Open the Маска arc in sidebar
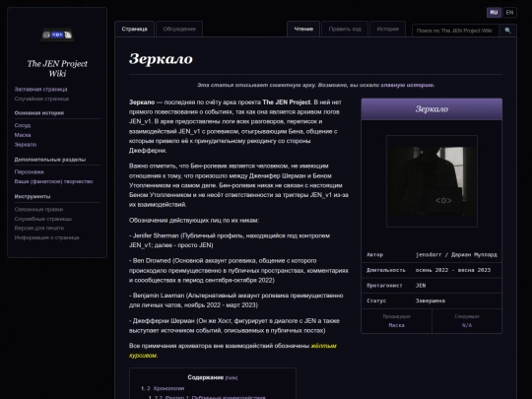Image resolution: width=532 pixels, height=399 pixels. 23,135
